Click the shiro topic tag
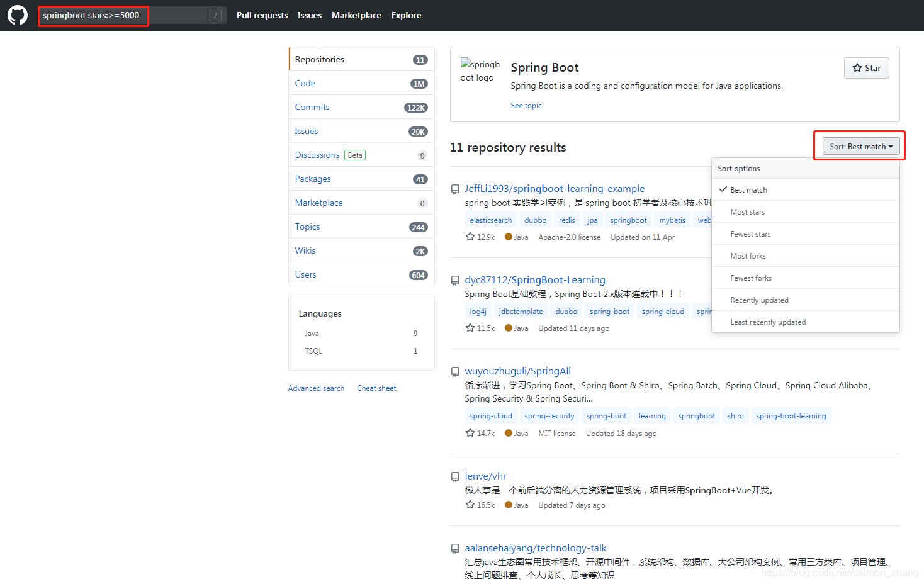The width and height of the screenshot is (924, 584). pyautogui.click(x=736, y=416)
